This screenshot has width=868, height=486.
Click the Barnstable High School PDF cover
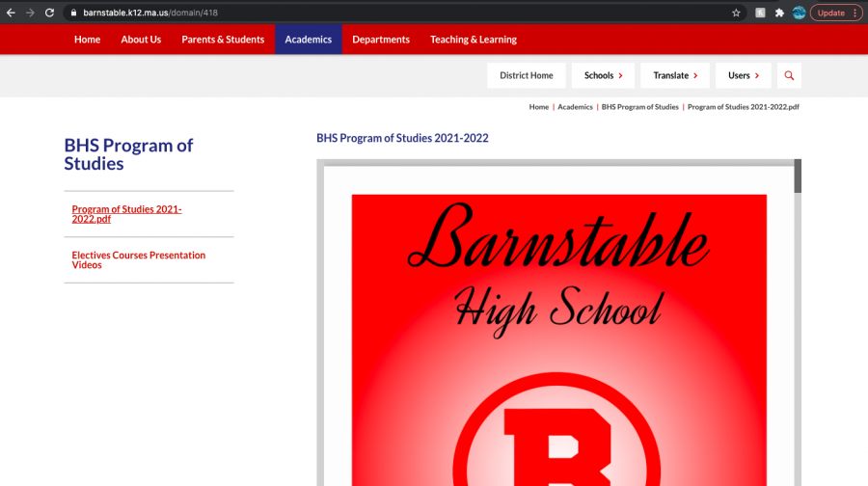point(559,339)
